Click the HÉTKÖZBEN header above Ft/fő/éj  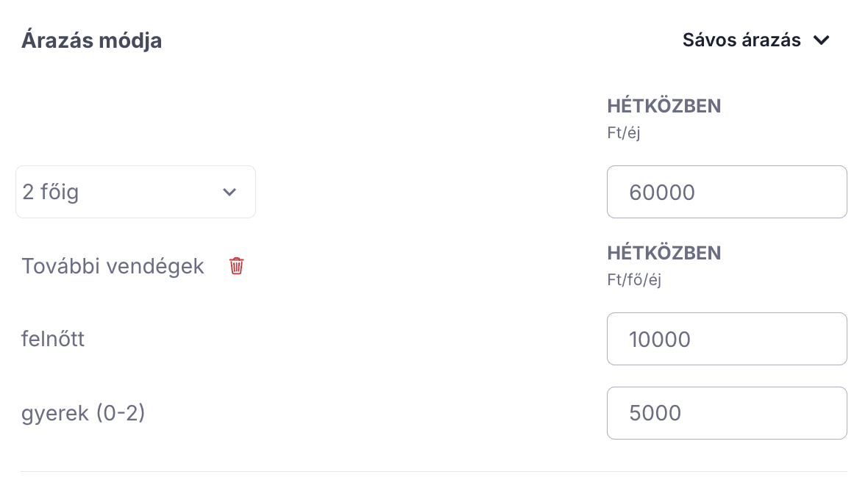[664, 253]
